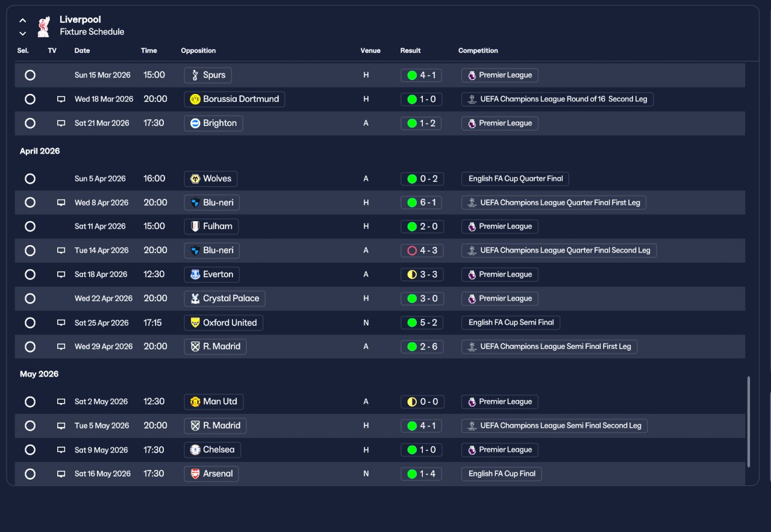
Task: Open the 3 - 3 Everton draw result
Action: click(x=422, y=275)
